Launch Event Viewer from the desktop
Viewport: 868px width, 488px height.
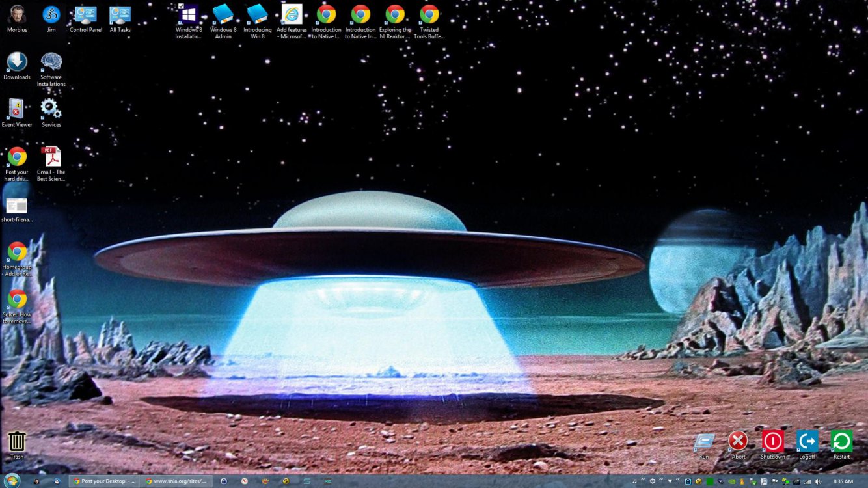[16, 109]
